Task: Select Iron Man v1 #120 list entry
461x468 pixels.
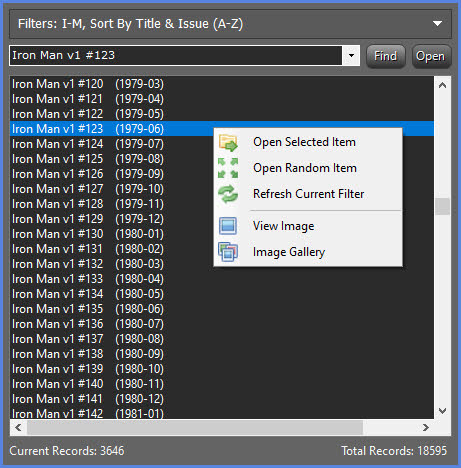Action: [x=222, y=84]
